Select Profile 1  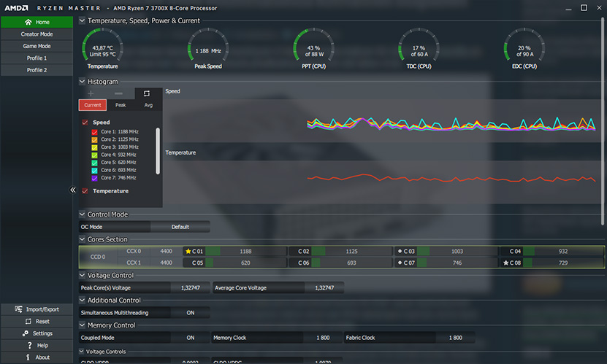[x=37, y=58]
